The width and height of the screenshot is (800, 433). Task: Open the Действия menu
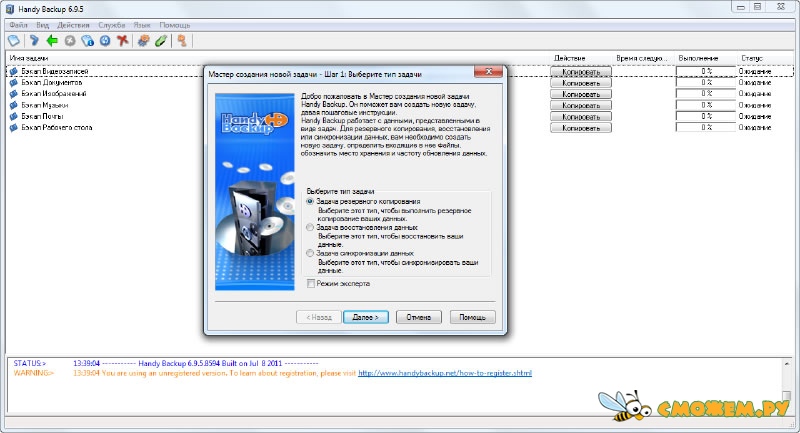point(73,25)
